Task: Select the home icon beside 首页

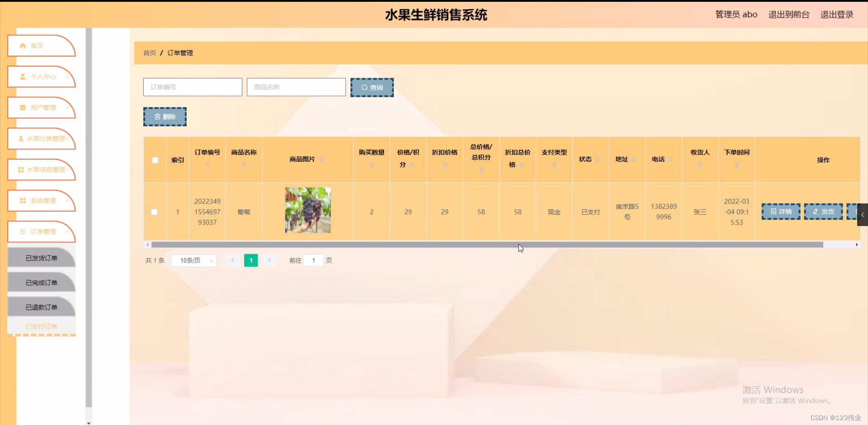Action: tap(23, 45)
